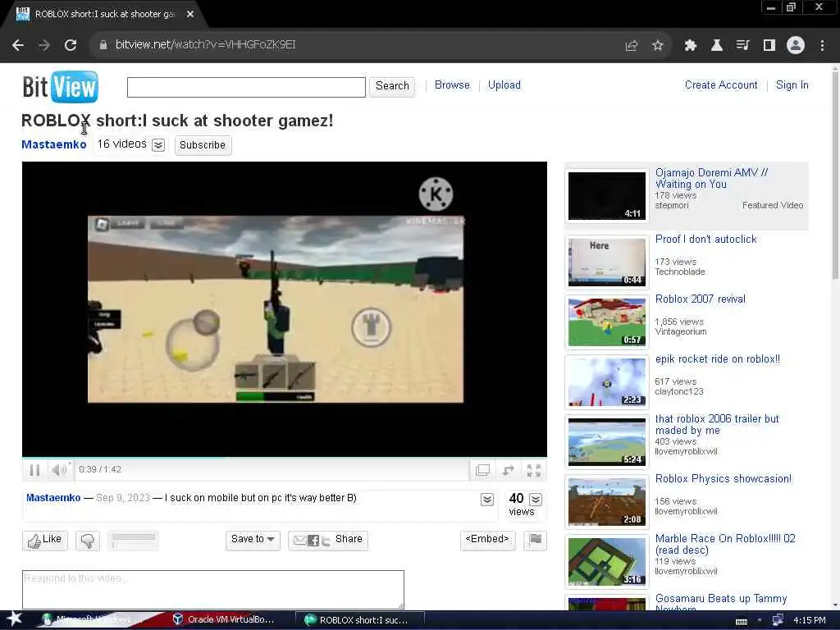Seek using the video progress bar
Image resolution: width=840 pixels, height=630 pixels.
285,458
